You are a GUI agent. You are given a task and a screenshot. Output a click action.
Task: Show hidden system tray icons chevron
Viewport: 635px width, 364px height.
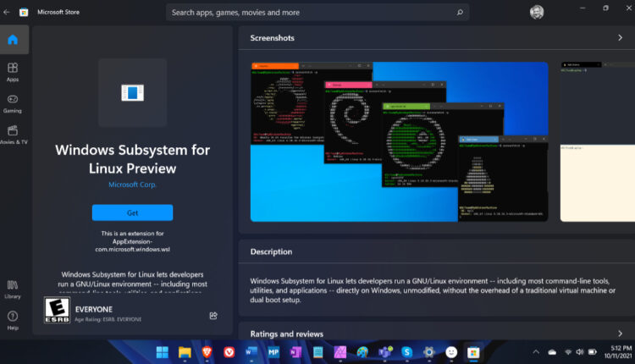[536, 351]
